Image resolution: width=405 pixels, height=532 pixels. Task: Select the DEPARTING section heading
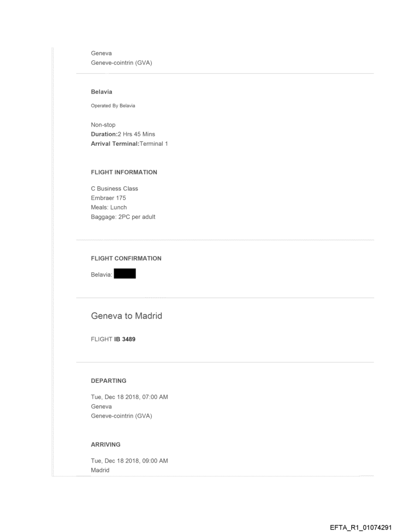109,381
